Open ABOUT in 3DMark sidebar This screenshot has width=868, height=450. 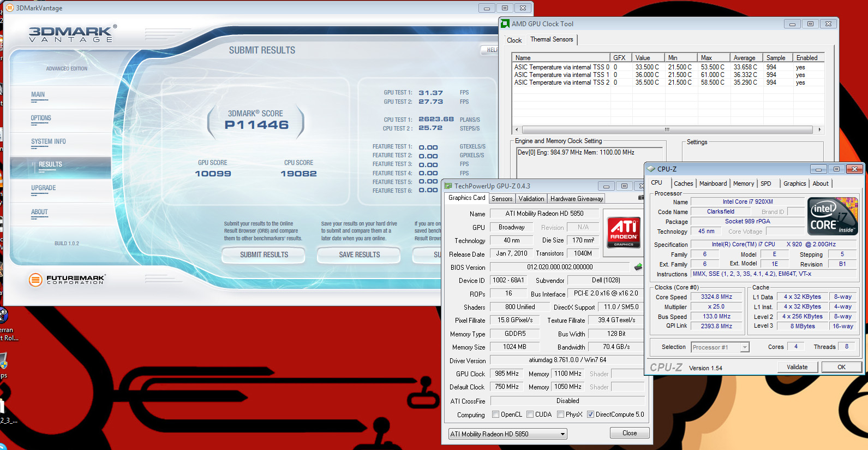(39, 212)
